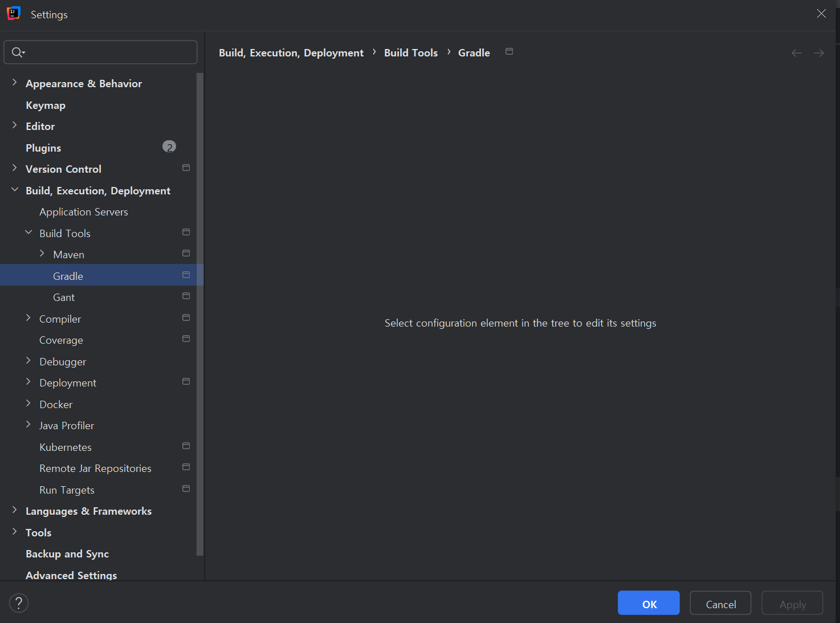Navigate forward with the right arrow icon
Screen dimensions: 840x623
[819, 53]
